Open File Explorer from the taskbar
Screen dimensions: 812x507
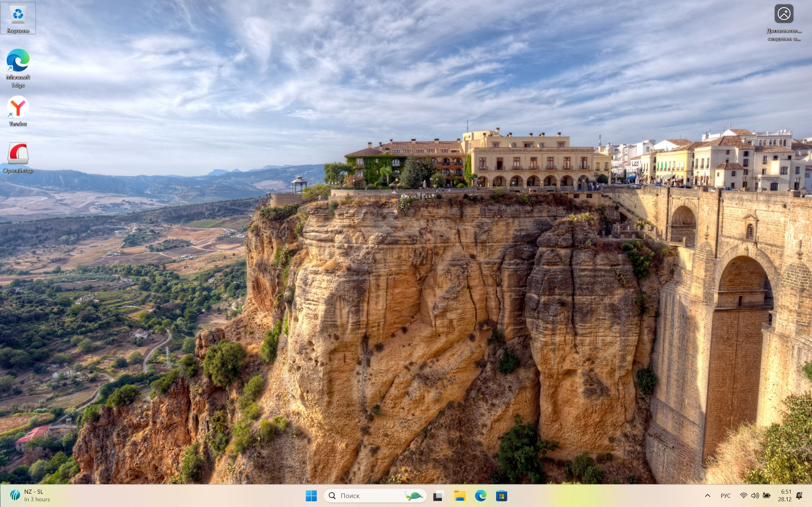(459, 496)
